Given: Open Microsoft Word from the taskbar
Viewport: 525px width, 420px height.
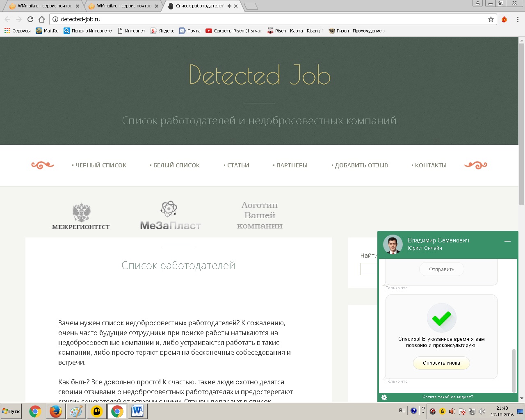Looking at the screenshot, I should 137,411.
